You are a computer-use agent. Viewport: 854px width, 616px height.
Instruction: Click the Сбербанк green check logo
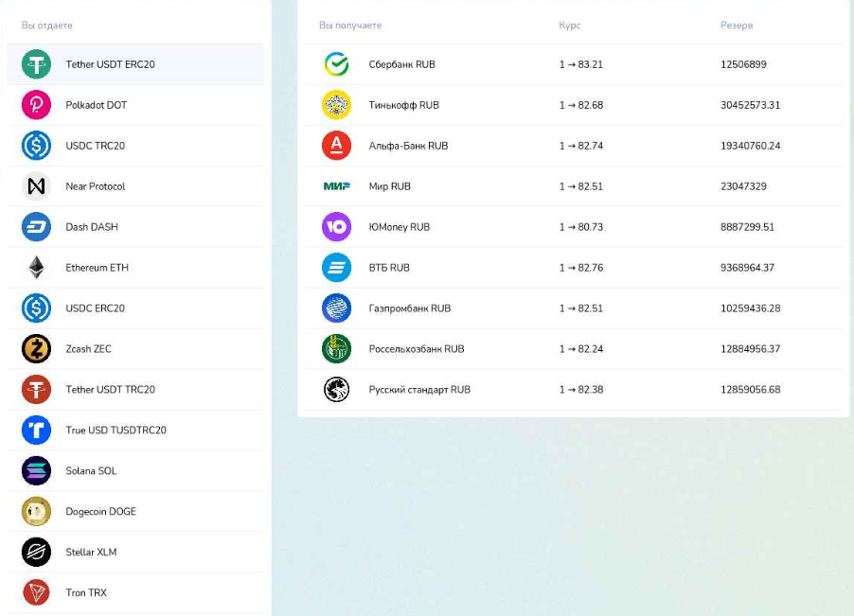pos(337,64)
